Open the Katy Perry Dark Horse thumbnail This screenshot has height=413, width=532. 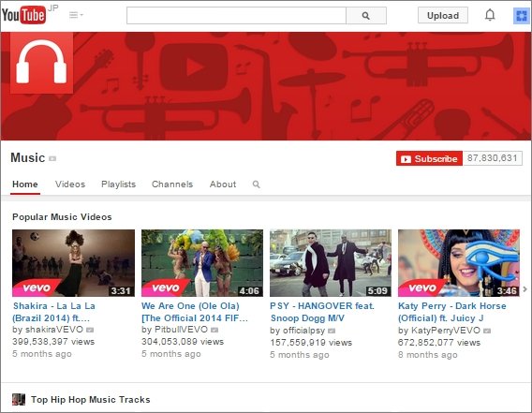click(x=459, y=263)
